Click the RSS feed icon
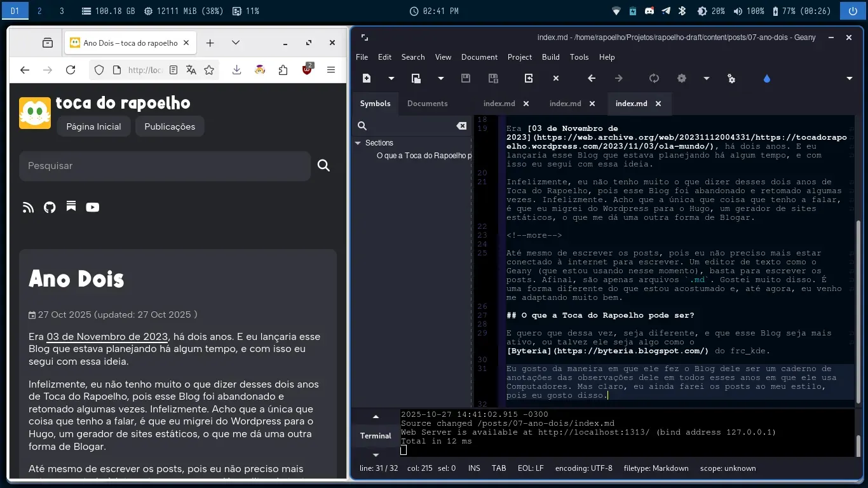Screen dimensions: 868x488 [x=28, y=207]
